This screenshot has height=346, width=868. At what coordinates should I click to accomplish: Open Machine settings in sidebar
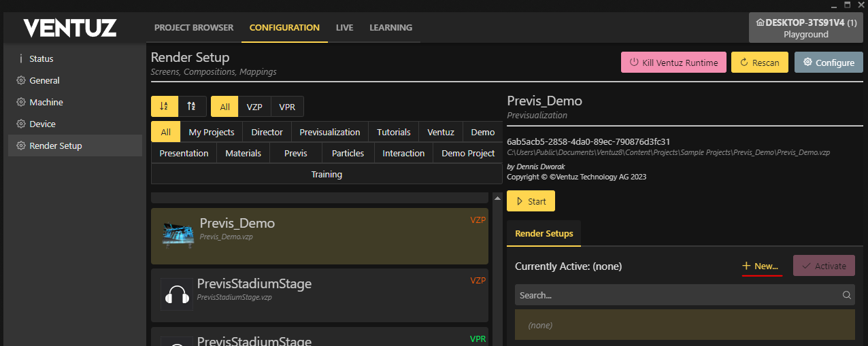pyautogui.click(x=46, y=103)
